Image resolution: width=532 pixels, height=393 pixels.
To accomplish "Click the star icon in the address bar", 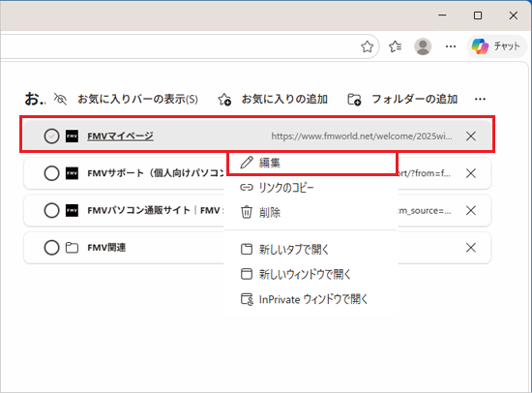I will pos(368,46).
